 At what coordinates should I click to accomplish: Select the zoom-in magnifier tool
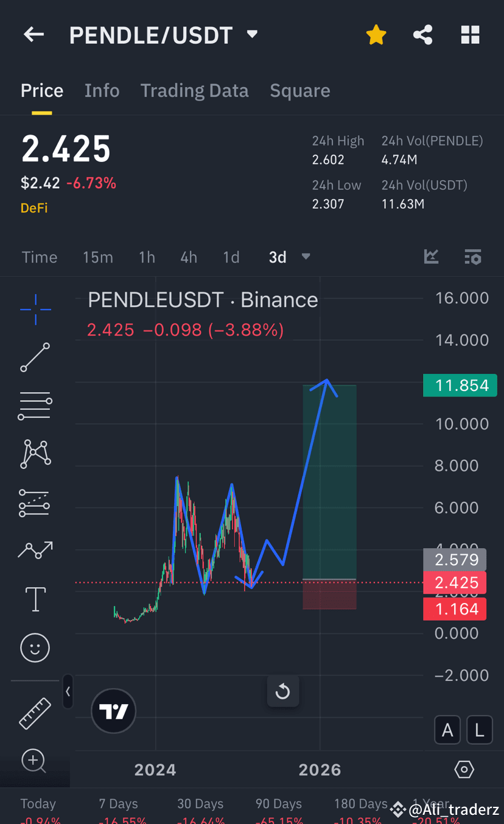[x=33, y=761]
